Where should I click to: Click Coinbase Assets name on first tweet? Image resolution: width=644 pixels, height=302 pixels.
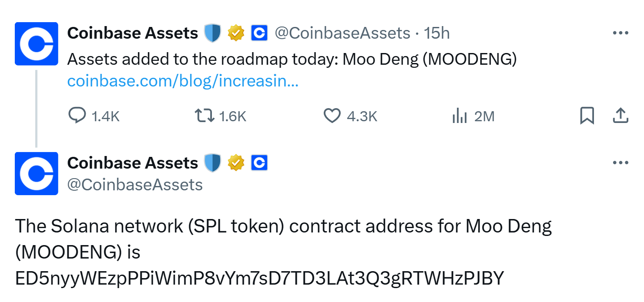[133, 33]
